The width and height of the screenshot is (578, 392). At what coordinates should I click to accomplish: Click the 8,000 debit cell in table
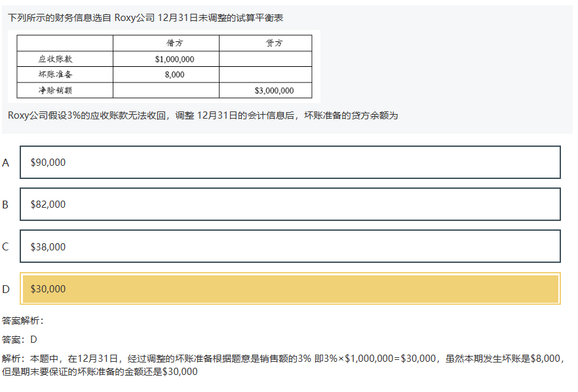pyautogui.click(x=174, y=75)
